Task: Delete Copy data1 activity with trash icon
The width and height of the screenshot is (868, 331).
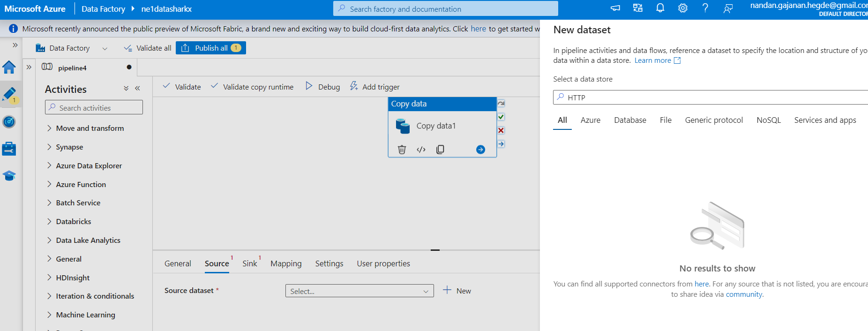Action: [x=402, y=150]
